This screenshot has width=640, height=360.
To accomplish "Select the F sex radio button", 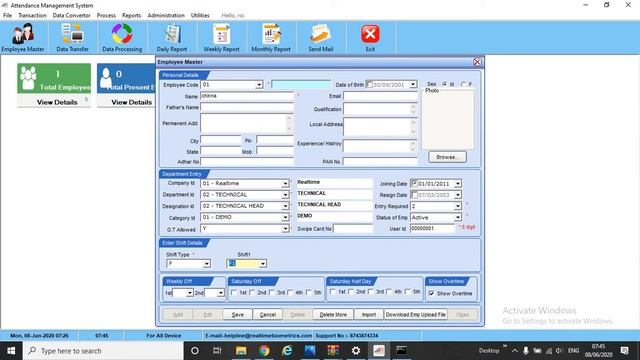I will coord(463,84).
